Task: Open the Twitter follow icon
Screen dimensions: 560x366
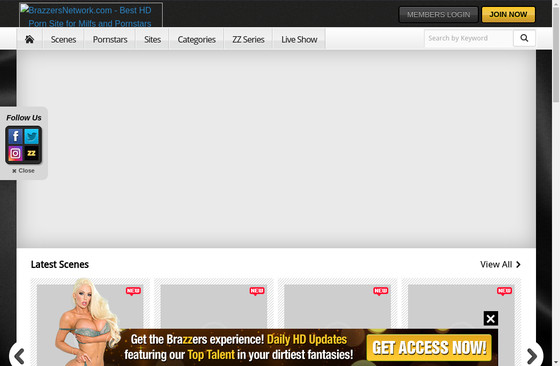Action: click(31, 136)
